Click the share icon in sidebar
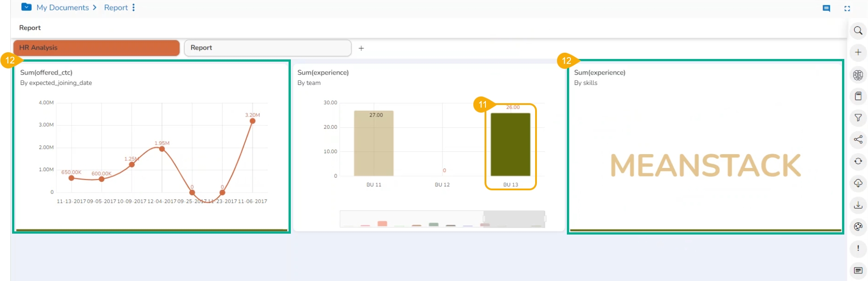The image size is (868, 281). pyautogui.click(x=858, y=139)
